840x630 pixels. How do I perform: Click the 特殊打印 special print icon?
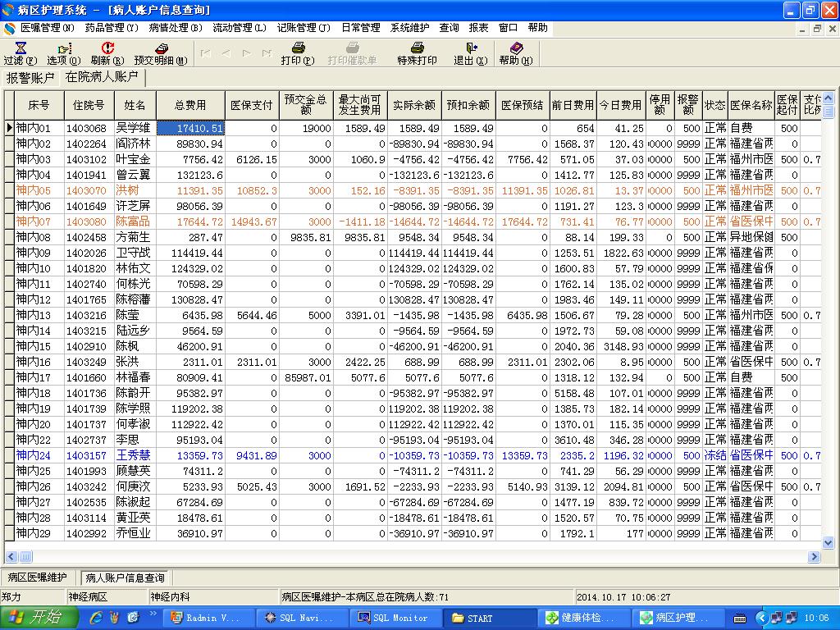(x=417, y=49)
